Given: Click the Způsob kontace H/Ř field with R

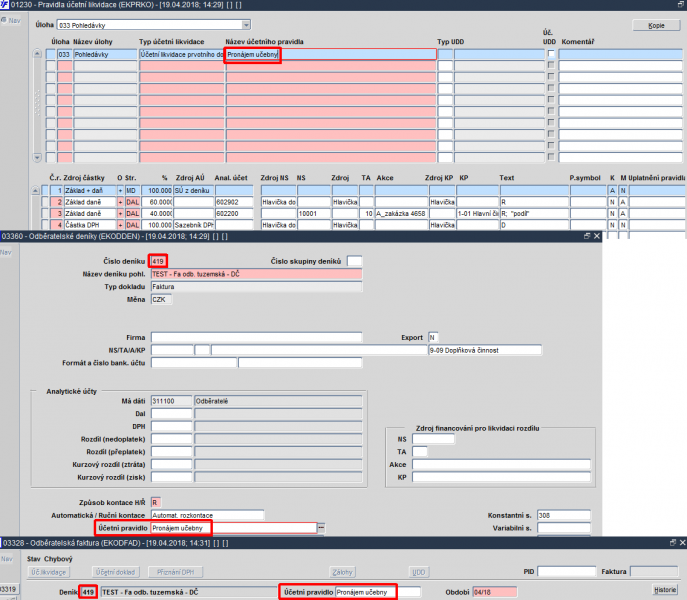Looking at the screenshot, I should [156, 502].
